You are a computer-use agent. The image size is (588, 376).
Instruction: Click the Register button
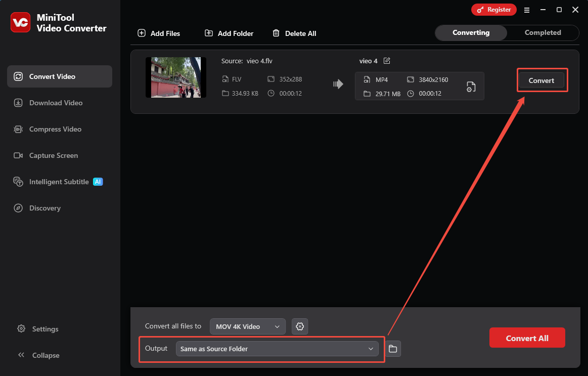(x=493, y=9)
